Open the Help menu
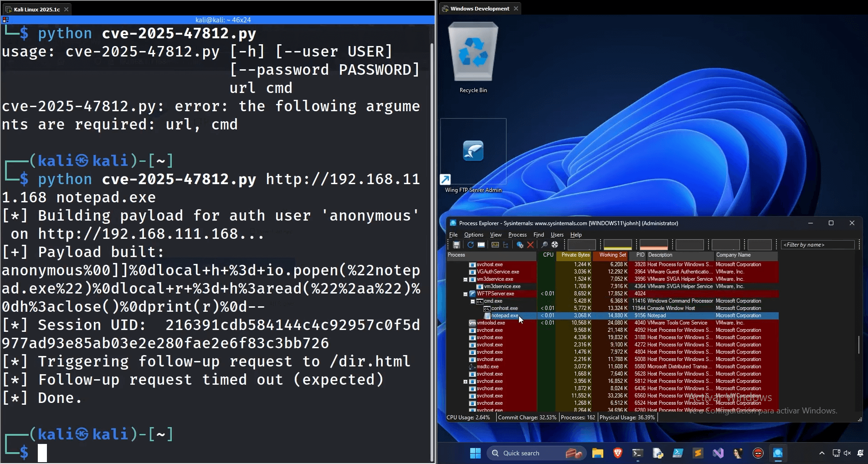The width and height of the screenshot is (868, 464). tap(576, 235)
